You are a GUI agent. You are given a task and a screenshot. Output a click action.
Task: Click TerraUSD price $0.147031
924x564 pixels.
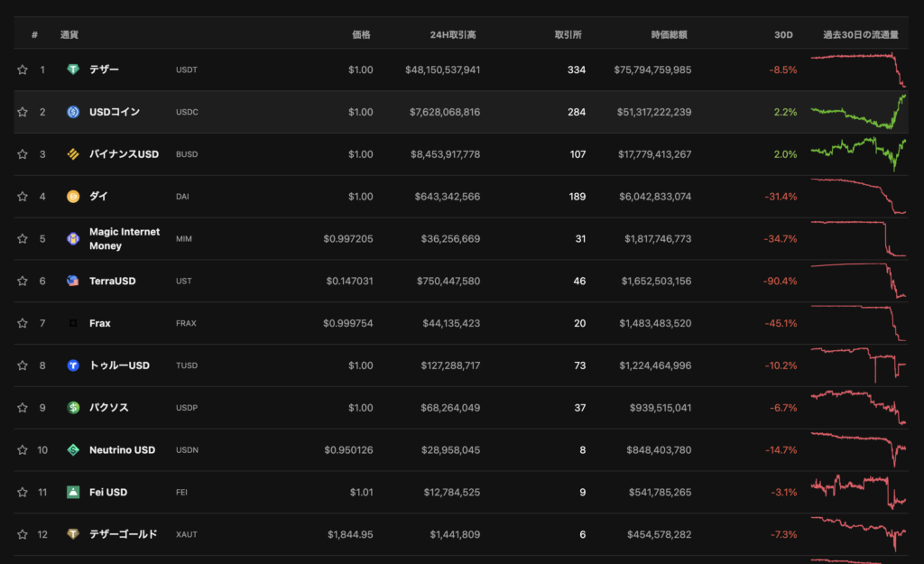point(349,282)
